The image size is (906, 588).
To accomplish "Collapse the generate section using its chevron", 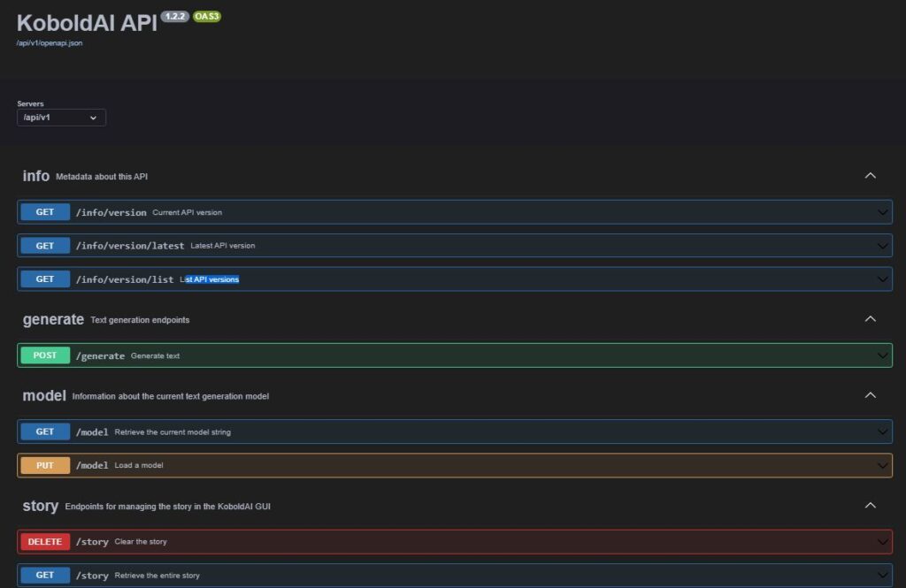I will click(x=871, y=319).
